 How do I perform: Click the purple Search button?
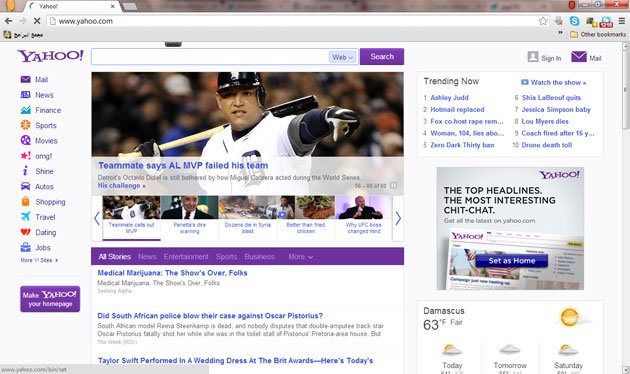[x=382, y=57]
